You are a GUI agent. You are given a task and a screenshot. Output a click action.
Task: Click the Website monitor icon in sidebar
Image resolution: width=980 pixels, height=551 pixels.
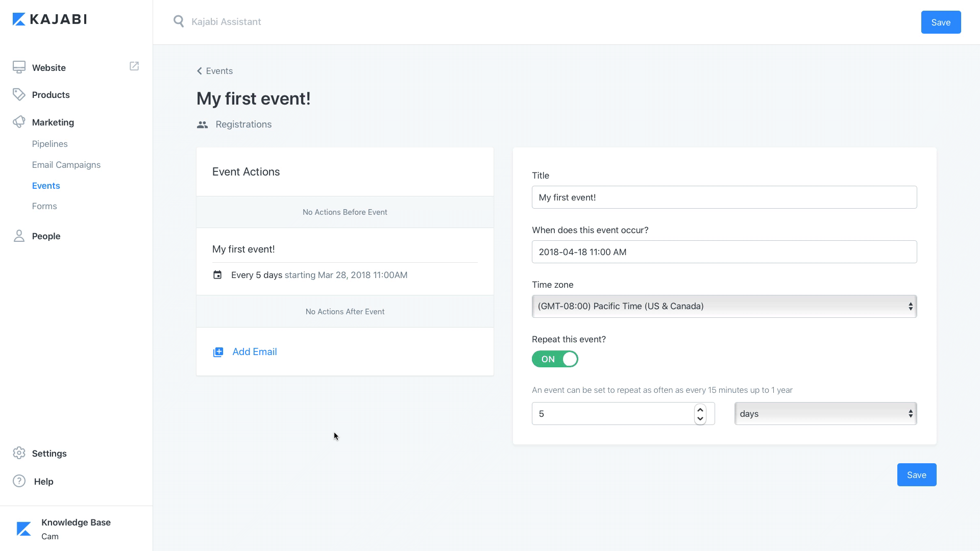(19, 67)
